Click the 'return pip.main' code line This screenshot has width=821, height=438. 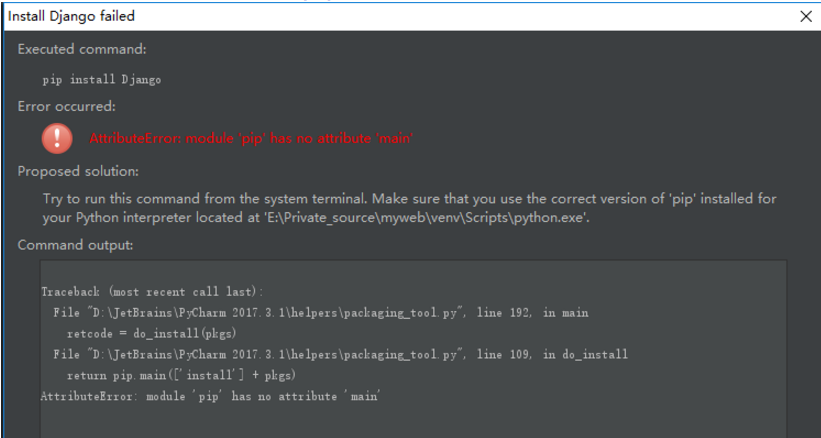click(x=182, y=376)
